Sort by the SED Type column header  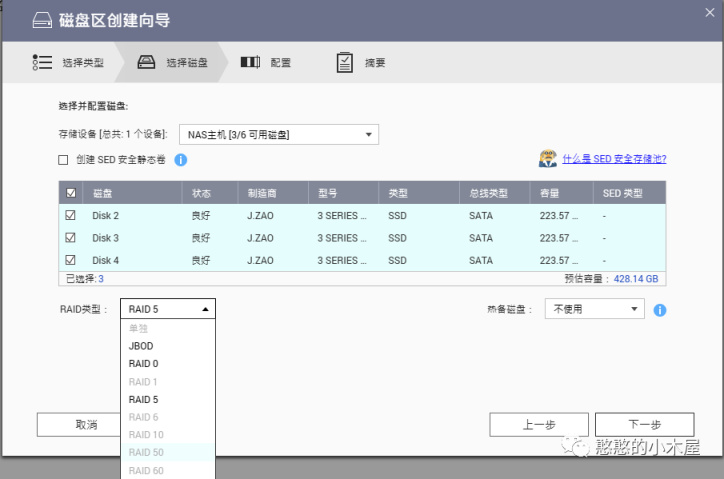(x=629, y=193)
